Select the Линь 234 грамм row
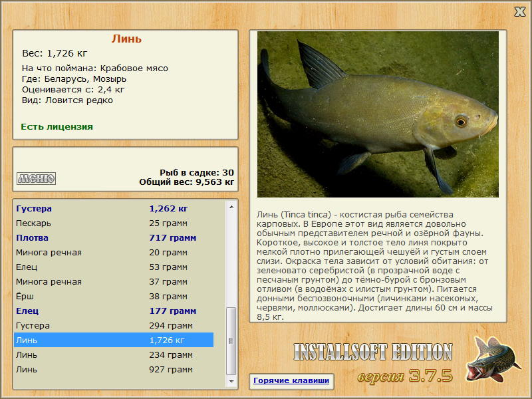The image size is (532, 399). pyautogui.click(x=114, y=354)
